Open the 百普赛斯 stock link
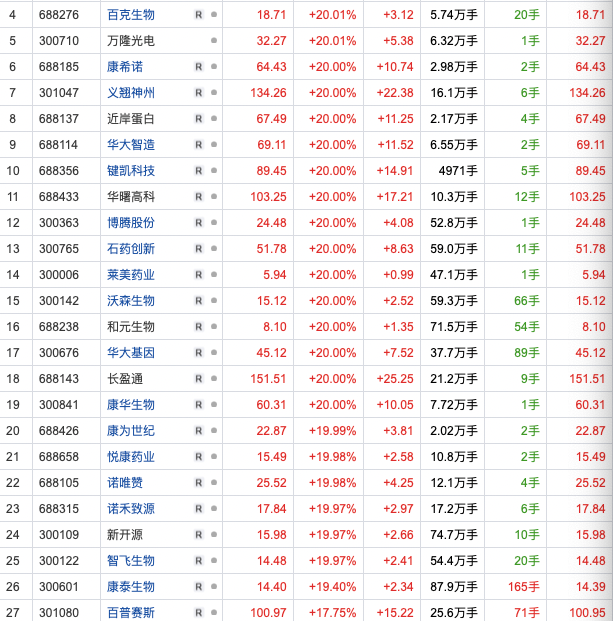Screen dimensions: 613x621 [x=131, y=613]
